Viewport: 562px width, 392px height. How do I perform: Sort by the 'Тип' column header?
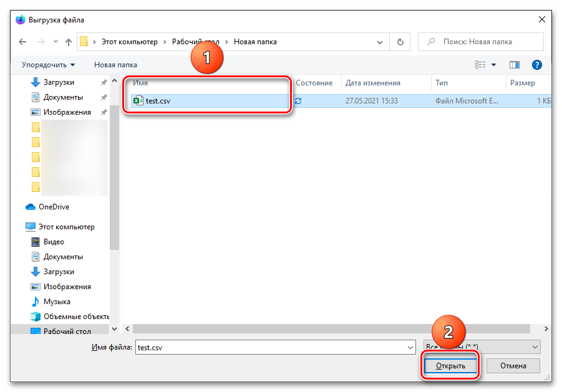pyautogui.click(x=442, y=83)
